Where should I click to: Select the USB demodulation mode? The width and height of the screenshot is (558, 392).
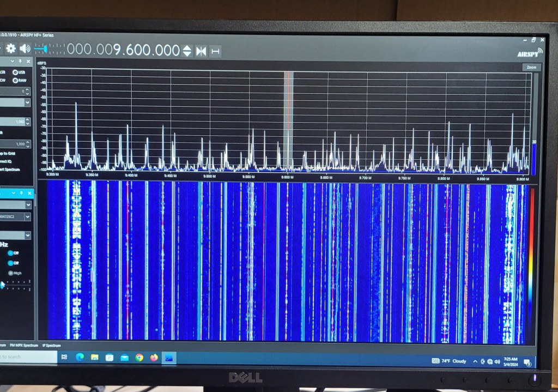[18, 72]
